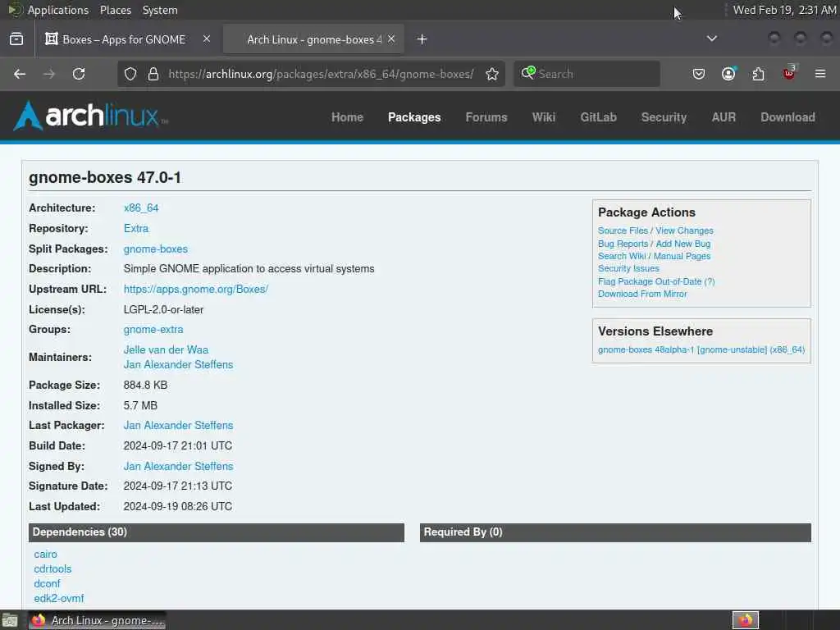Bookmark this page with the star icon
This screenshot has height=630, width=840.
492,74
